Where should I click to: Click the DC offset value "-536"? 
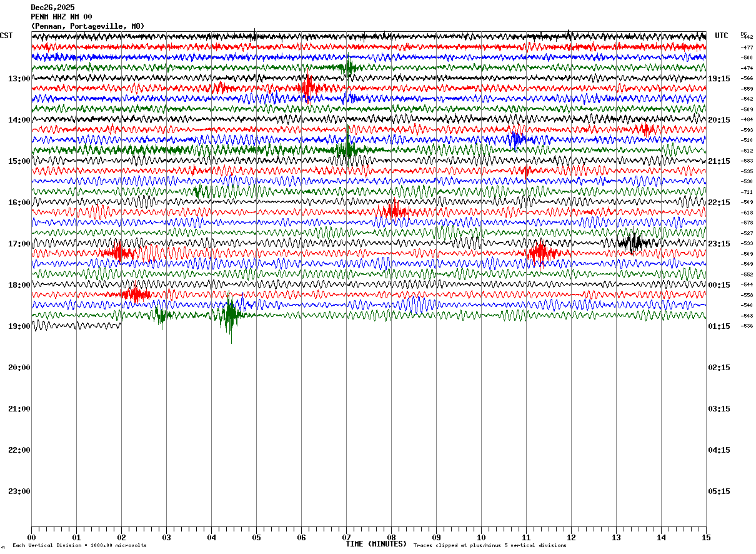(x=747, y=326)
